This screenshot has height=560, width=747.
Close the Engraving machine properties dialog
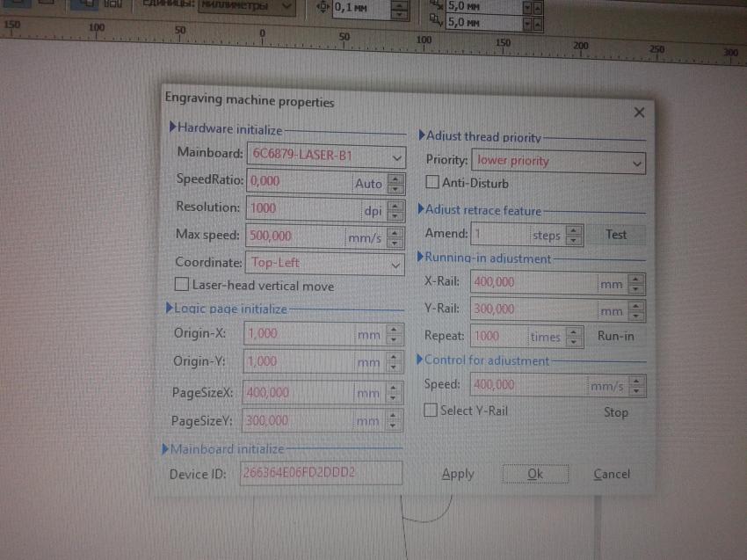[x=639, y=113]
